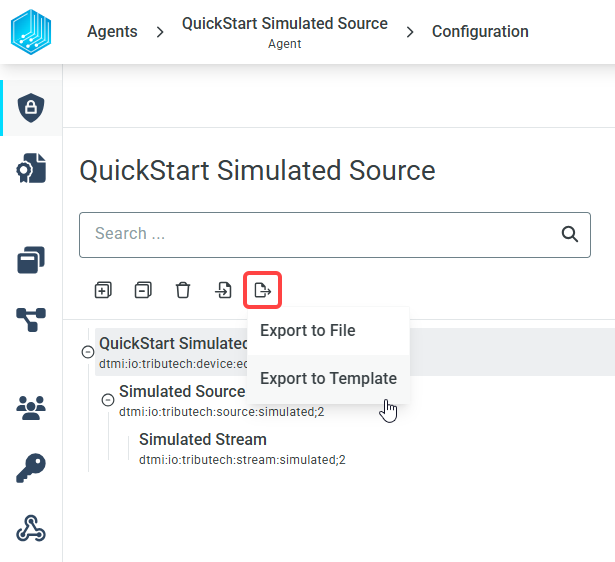This screenshot has width=615, height=562.
Task: Select the Simulated Source tree item
Action: coord(182,391)
